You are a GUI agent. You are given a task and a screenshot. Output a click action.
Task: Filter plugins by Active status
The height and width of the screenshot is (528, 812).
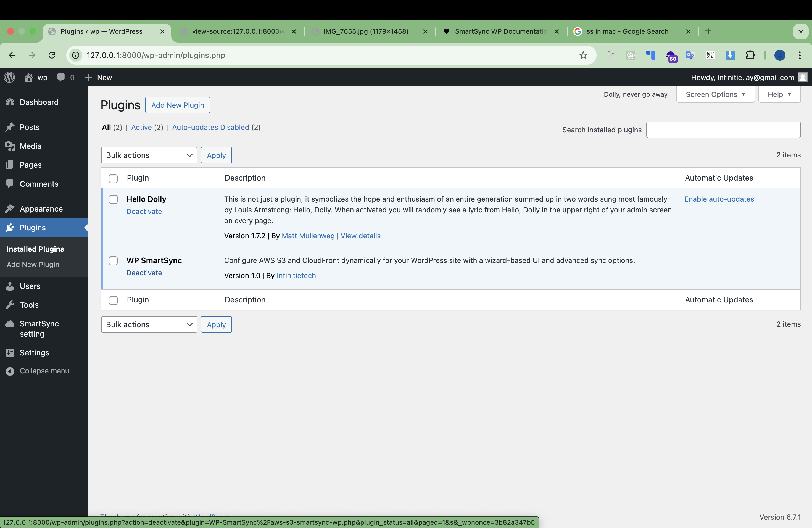[141, 127]
